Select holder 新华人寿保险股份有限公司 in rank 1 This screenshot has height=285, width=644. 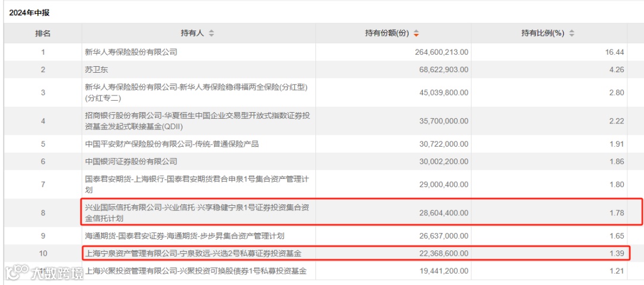tap(131, 52)
